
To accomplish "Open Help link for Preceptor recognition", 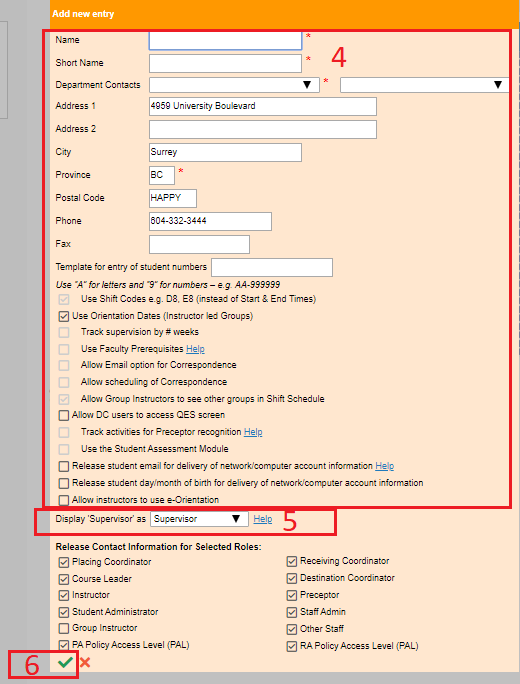I will pyautogui.click(x=253, y=432).
